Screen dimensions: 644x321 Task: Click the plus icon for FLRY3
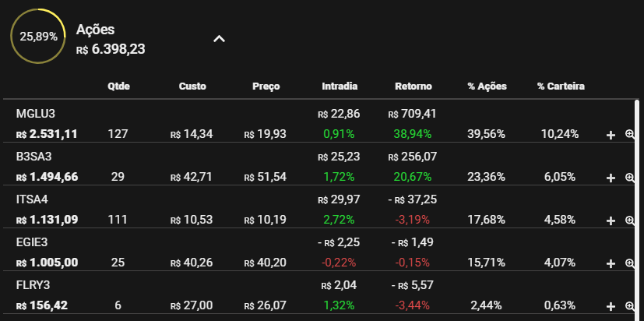[x=611, y=307]
